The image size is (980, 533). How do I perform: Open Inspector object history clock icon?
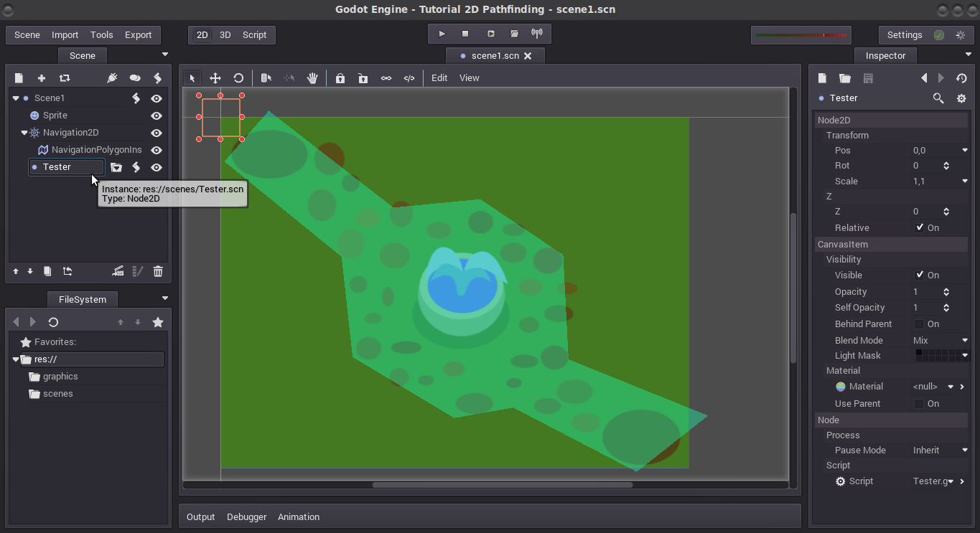(961, 78)
